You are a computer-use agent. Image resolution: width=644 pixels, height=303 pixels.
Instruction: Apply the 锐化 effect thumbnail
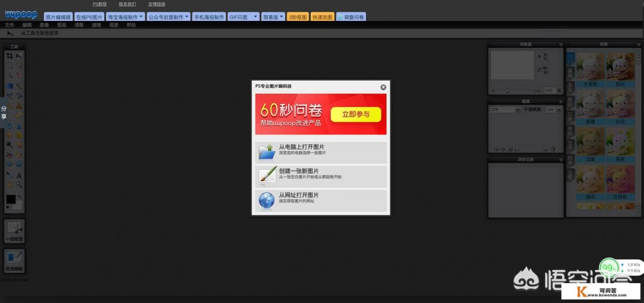click(x=620, y=70)
